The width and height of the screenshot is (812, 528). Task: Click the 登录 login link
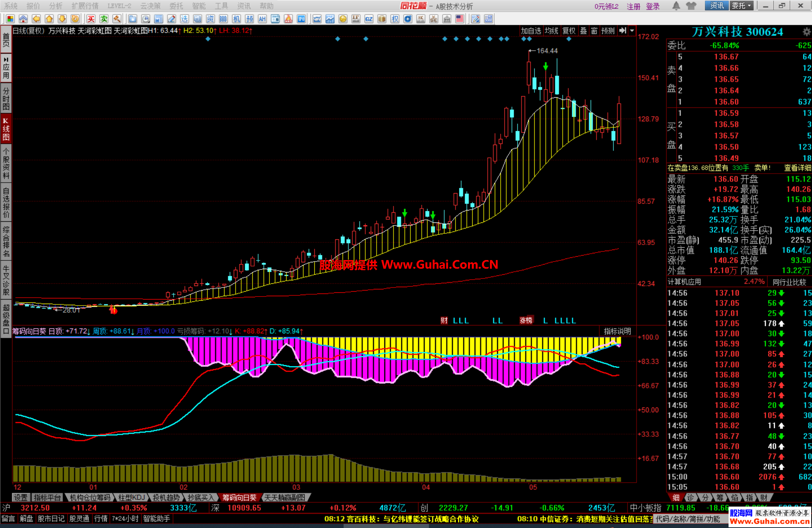click(653, 6)
